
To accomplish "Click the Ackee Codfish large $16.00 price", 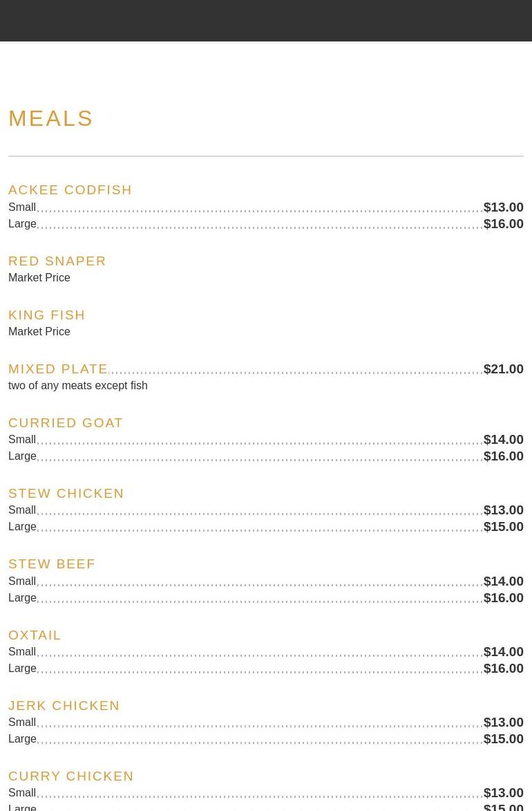I will click(x=503, y=223).
